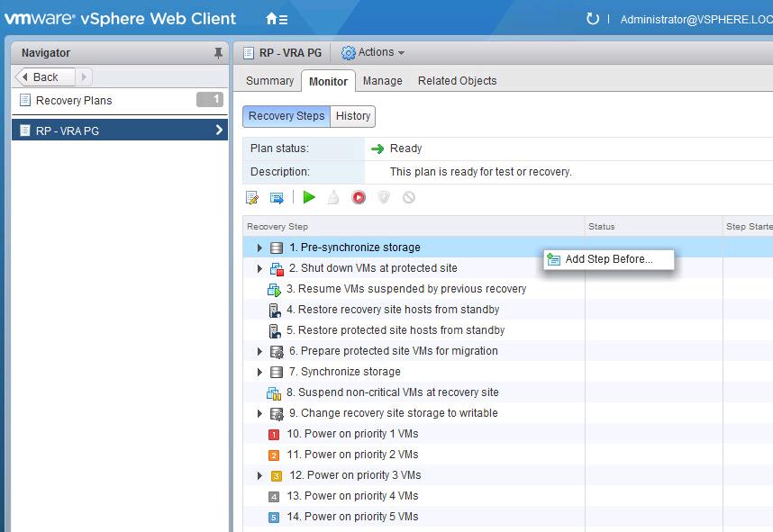Click the Reprotect shield icon
This screenshot has width=773, height=532.
click(384, 197)
